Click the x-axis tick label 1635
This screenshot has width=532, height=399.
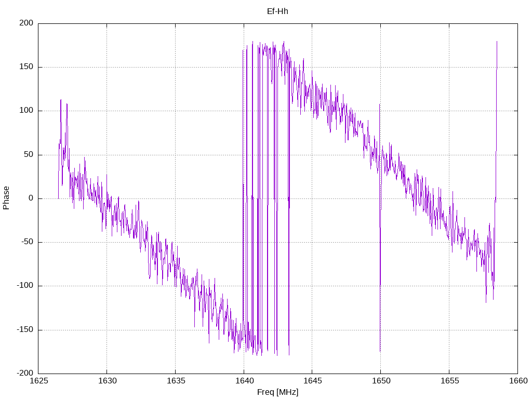pos(176,381)
